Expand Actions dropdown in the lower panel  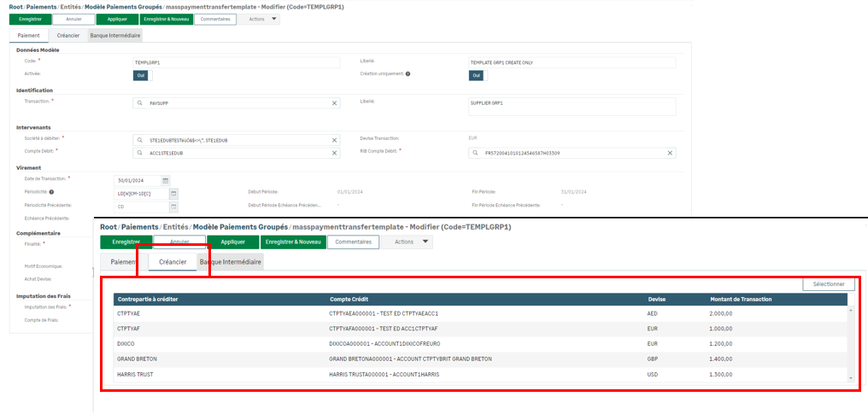pos(411,242)
